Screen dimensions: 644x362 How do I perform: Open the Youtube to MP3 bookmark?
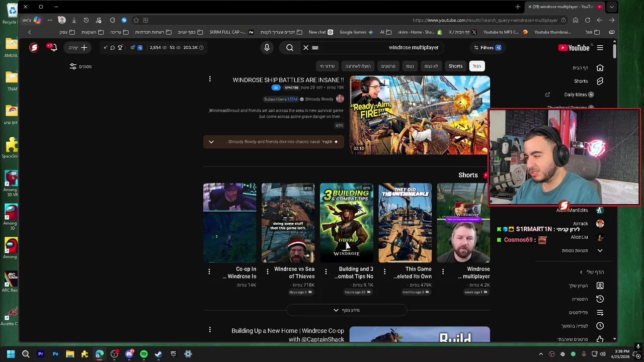tap(505, 32)
